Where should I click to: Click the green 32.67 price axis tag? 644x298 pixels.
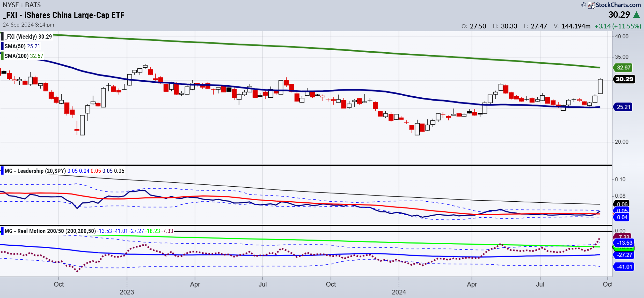click(623, 67)
